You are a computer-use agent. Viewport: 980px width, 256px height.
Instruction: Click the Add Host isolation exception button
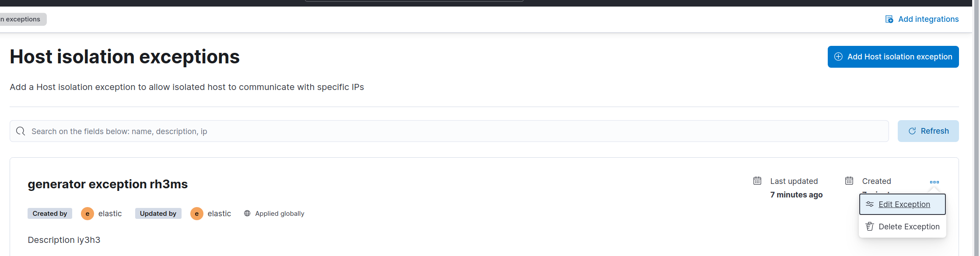893,56
